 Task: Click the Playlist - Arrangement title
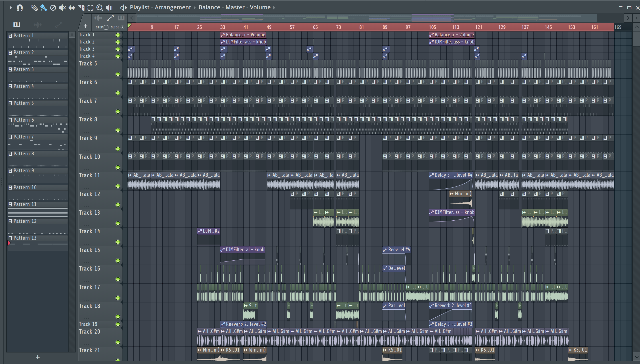tap(160, 8)
